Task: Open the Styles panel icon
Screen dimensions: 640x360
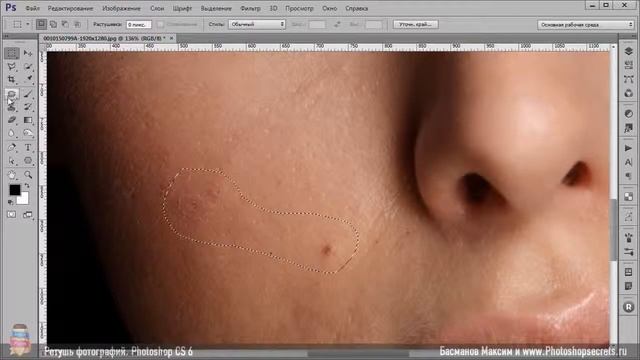Action: (628, 128)
